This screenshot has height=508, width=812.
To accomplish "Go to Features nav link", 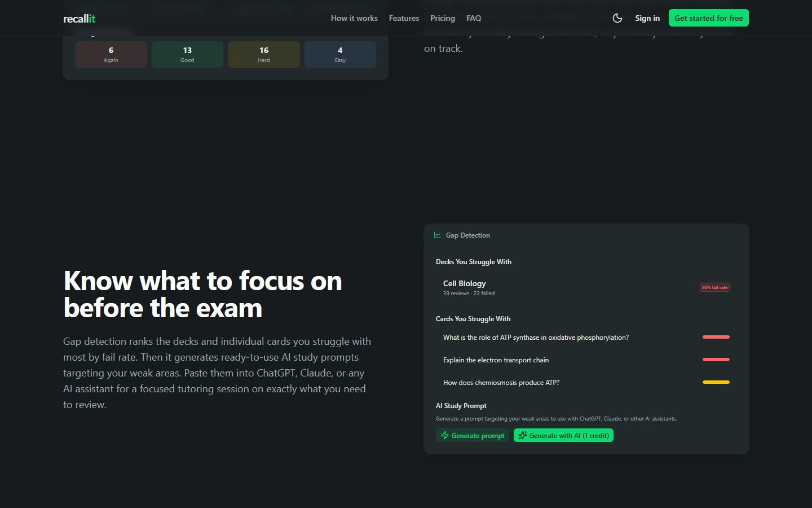I will pos(404,18).
